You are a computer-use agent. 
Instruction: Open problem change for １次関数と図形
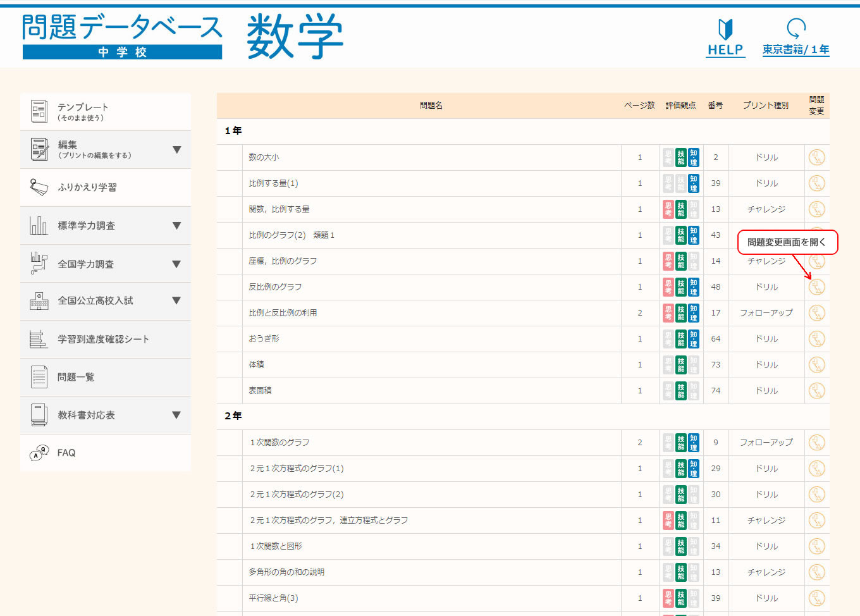817,546
